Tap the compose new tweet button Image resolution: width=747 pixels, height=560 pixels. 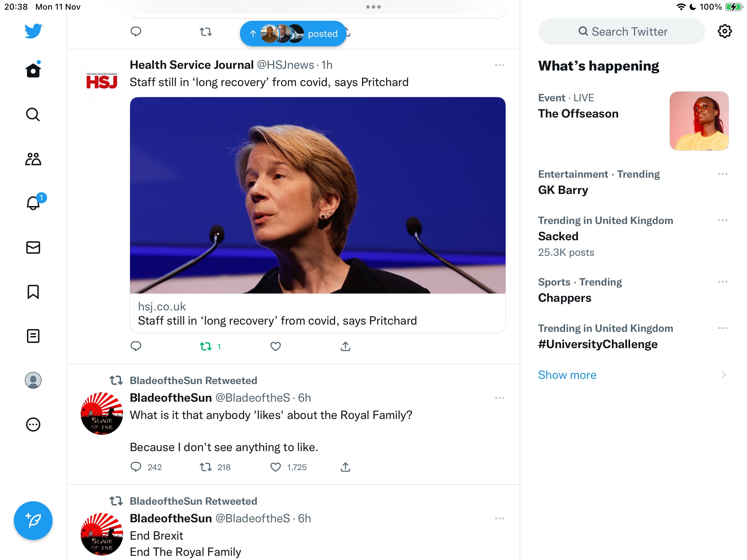point(33,521)
